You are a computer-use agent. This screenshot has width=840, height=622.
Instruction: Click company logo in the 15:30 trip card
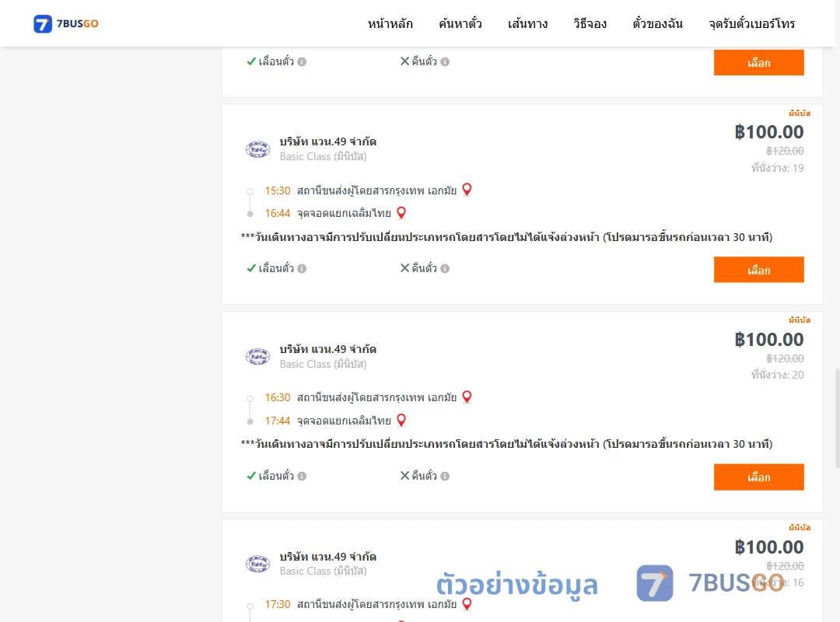[x=257, y=149]
